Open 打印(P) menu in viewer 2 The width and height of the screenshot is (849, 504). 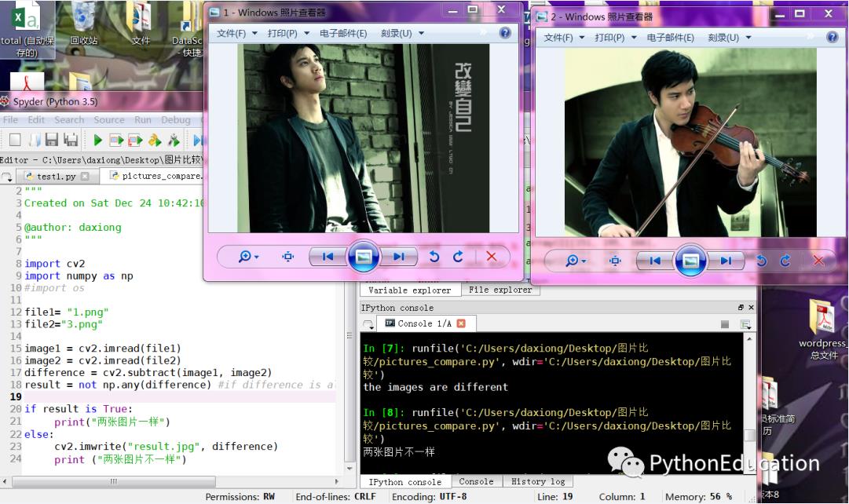pos(615,38)
